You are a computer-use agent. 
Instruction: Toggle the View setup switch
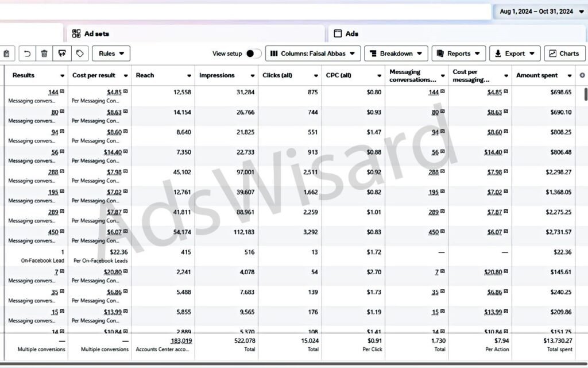tap(254, 53)
